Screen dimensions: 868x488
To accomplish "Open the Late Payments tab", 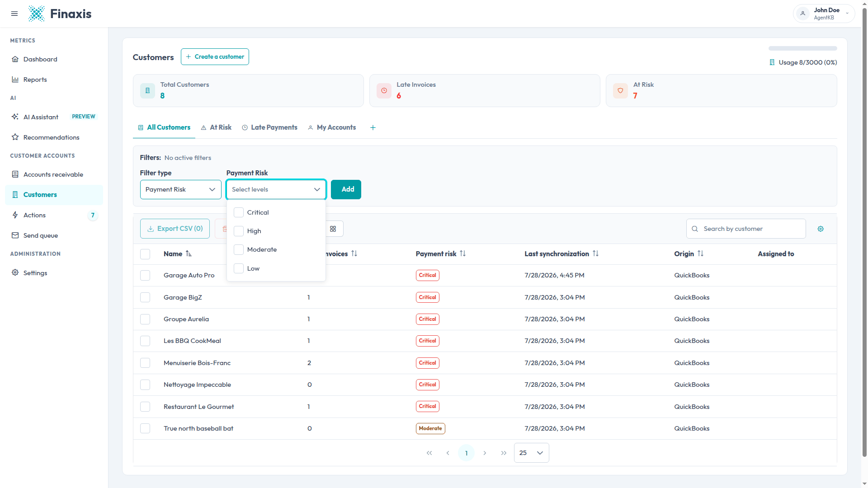I will tap(269, 127).
